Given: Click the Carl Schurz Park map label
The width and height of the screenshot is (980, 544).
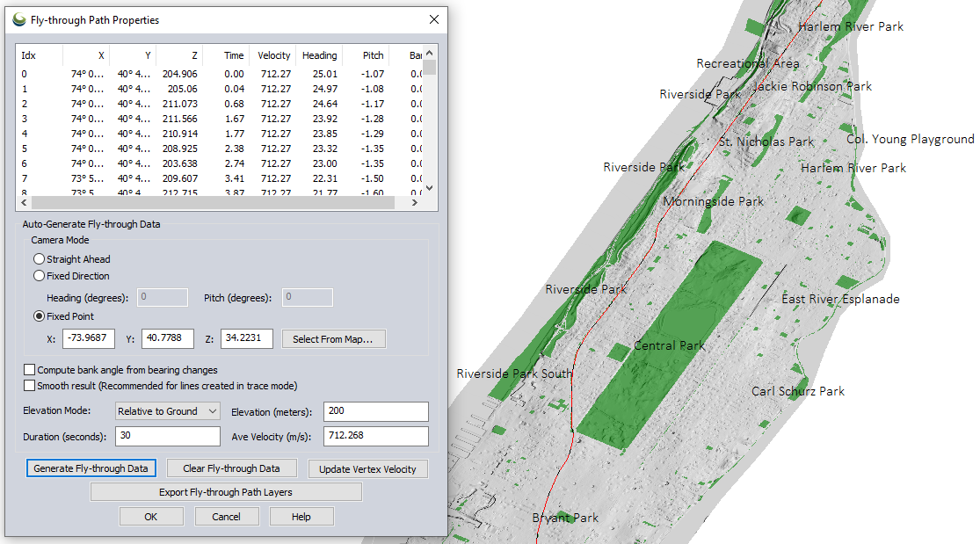Looking at the screenshot, I should point(798,391).
